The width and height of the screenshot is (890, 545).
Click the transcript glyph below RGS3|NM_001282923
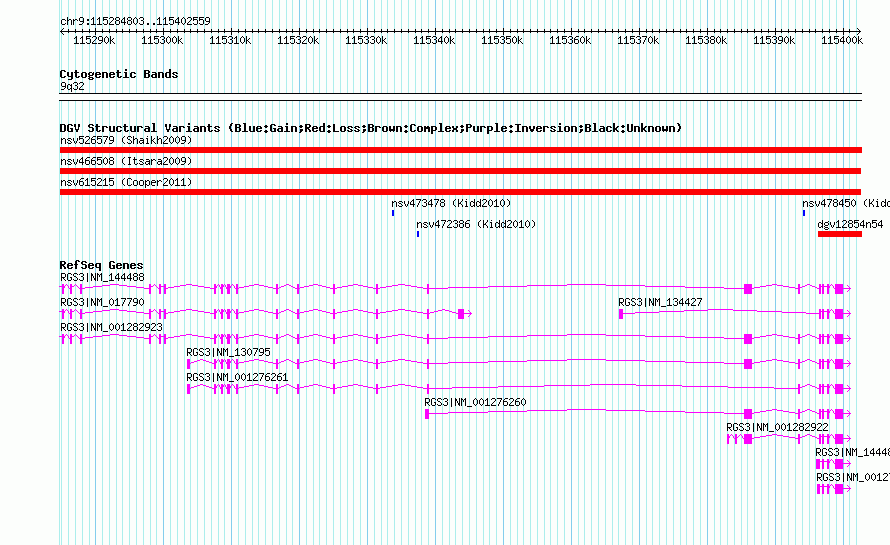[455, 339]
